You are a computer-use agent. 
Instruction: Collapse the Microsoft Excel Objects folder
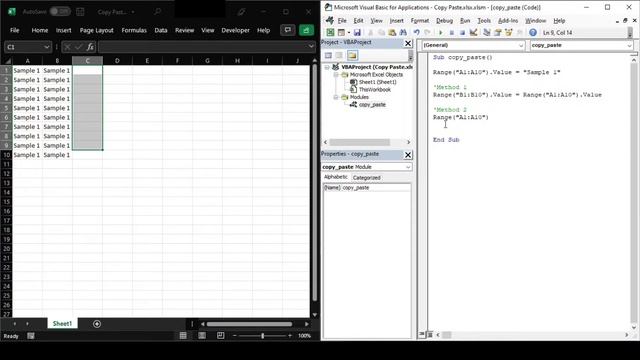point(336,75)
